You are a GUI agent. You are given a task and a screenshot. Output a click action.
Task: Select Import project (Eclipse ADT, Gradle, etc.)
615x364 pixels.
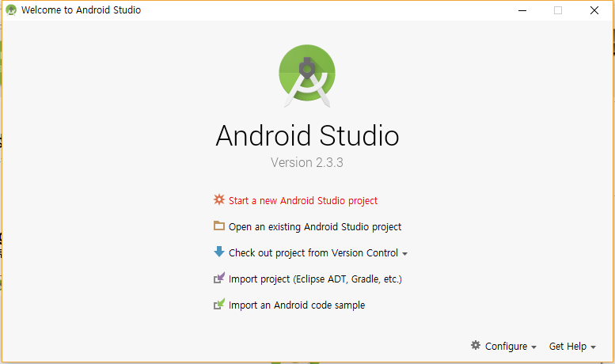coord(315,279)
